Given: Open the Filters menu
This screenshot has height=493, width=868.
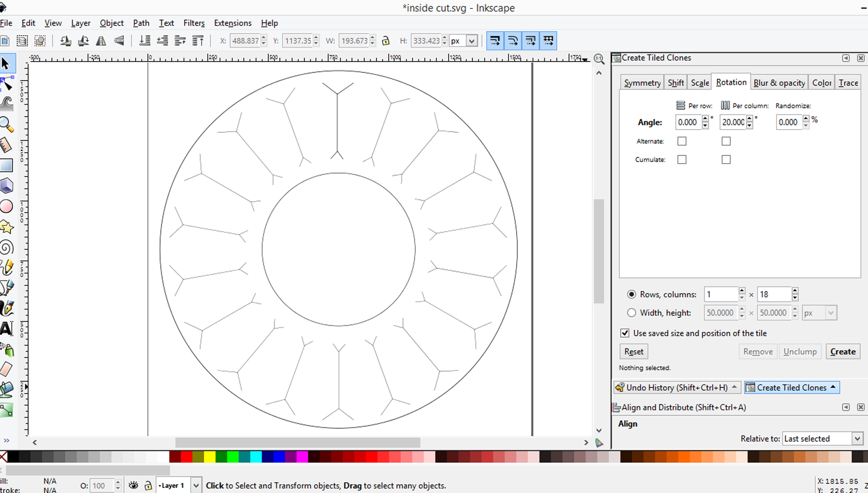Looking at the screenshot, I should [194, 23].
